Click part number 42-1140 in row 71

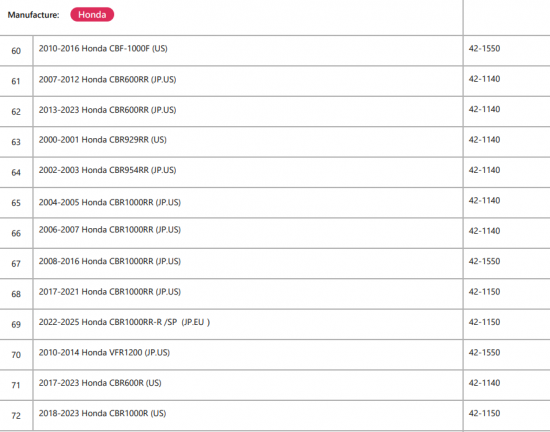[x=484, y=383]
